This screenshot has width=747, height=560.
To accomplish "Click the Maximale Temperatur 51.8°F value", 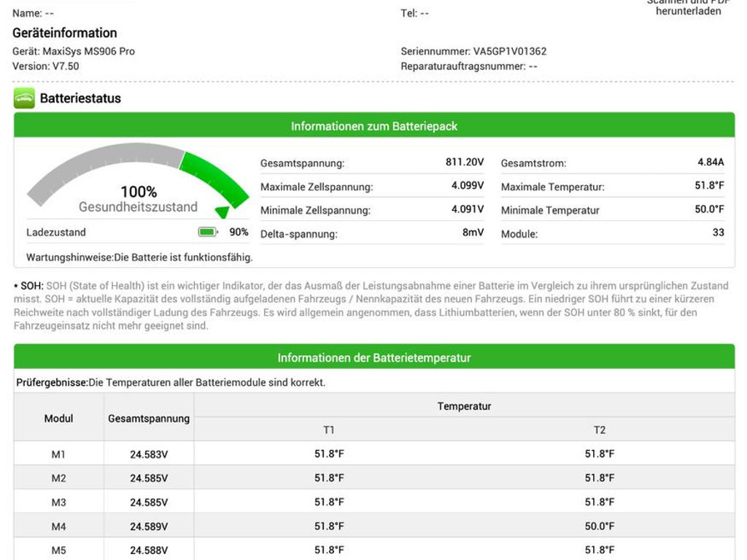I will click(708, 186).
